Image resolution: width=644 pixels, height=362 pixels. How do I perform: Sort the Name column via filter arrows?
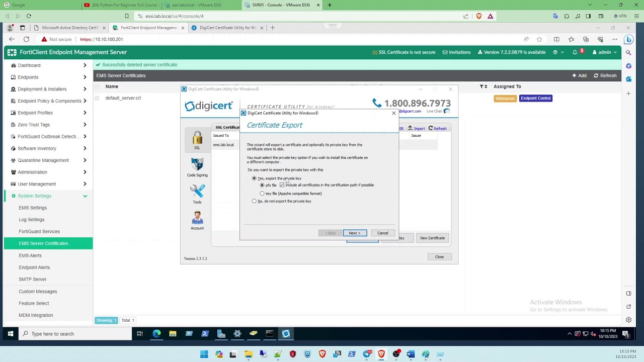pyautogui.click(x=484, y=86)
